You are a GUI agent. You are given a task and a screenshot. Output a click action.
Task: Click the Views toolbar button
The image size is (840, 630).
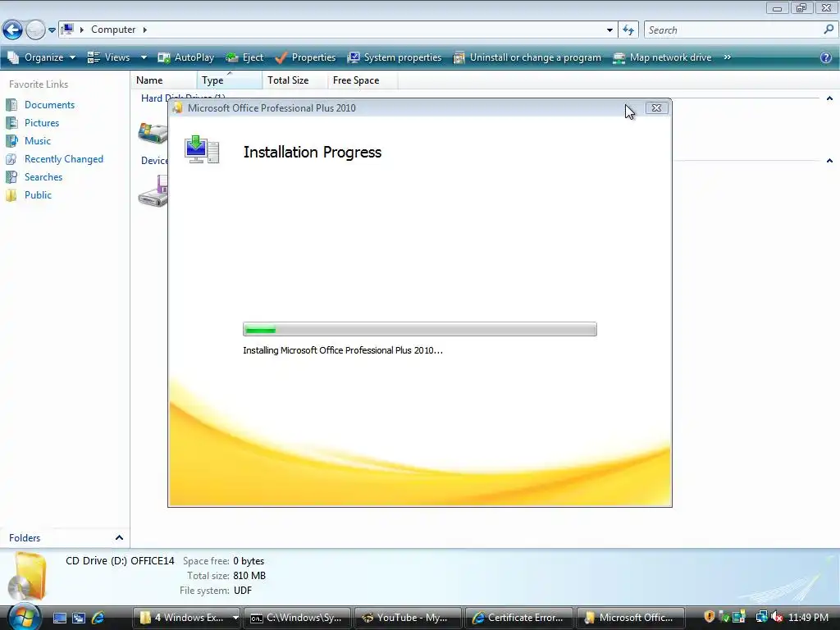(x=109, y=57)
